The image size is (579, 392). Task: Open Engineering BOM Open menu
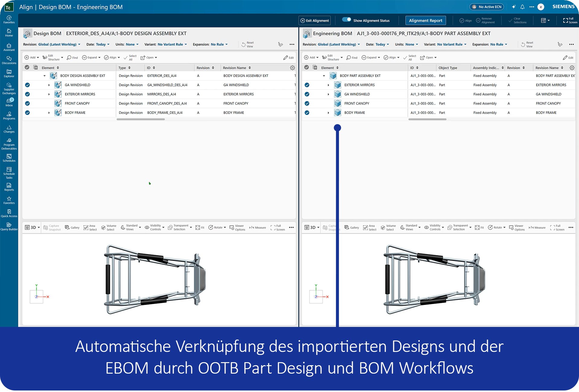tap(429, 58)
